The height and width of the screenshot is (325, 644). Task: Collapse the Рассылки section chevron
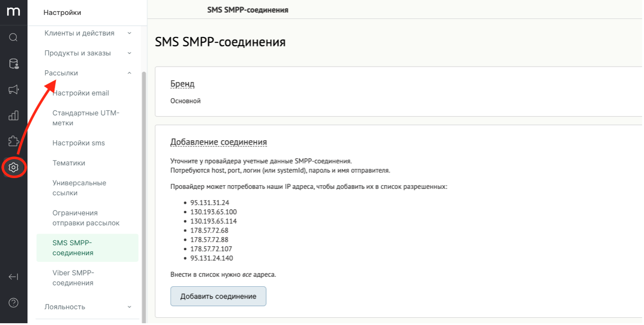[129, 73]
